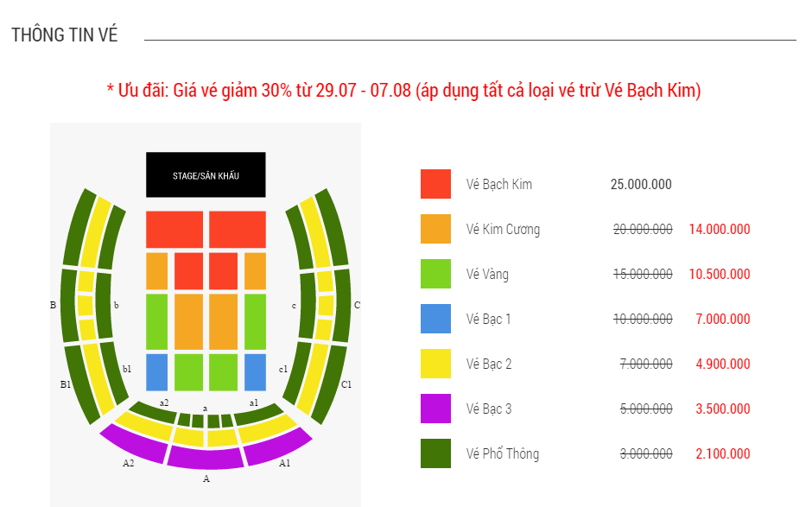The image size is (812, 507).
Task: Click the red Vé Bạch Kim legend swatch
Action: pyautogui.click(x=435, y=184)
